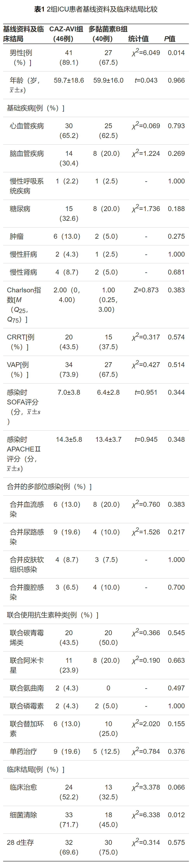The image size is (191, 868).
Task: Click the P值 column header
Action: point(170,39)
